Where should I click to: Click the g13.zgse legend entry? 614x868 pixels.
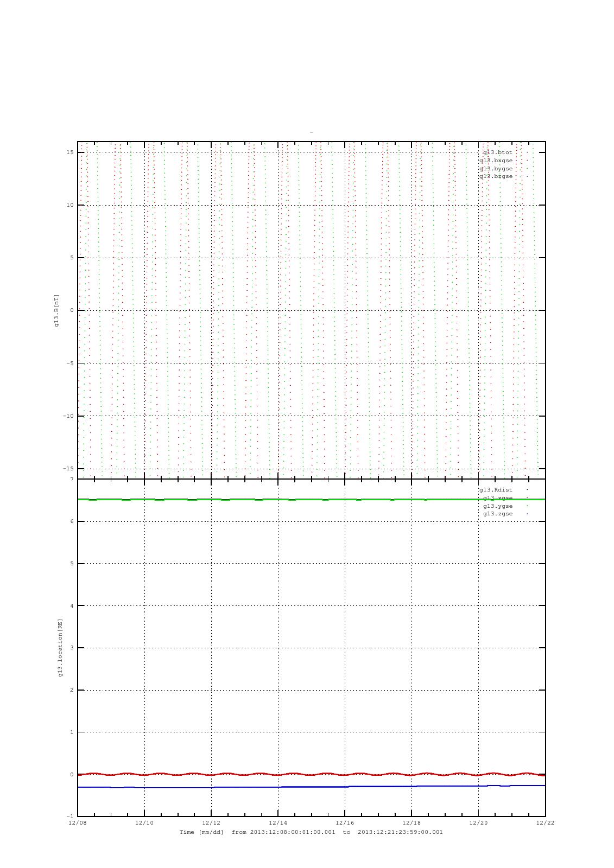coord(498,514)
